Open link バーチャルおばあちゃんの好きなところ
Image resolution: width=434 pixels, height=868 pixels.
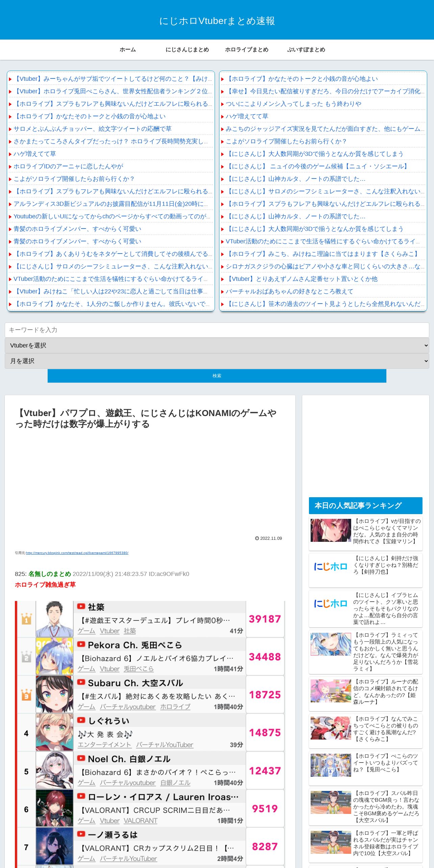tap(289, 291)
